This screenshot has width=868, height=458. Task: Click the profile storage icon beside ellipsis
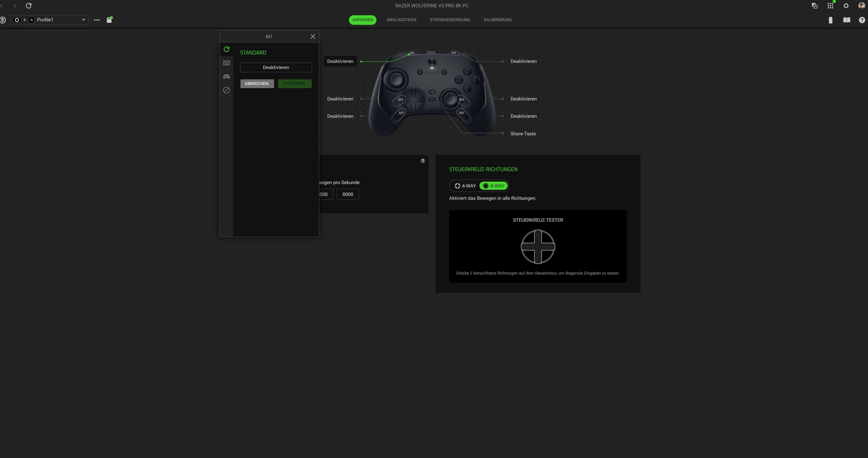[109, 20]
